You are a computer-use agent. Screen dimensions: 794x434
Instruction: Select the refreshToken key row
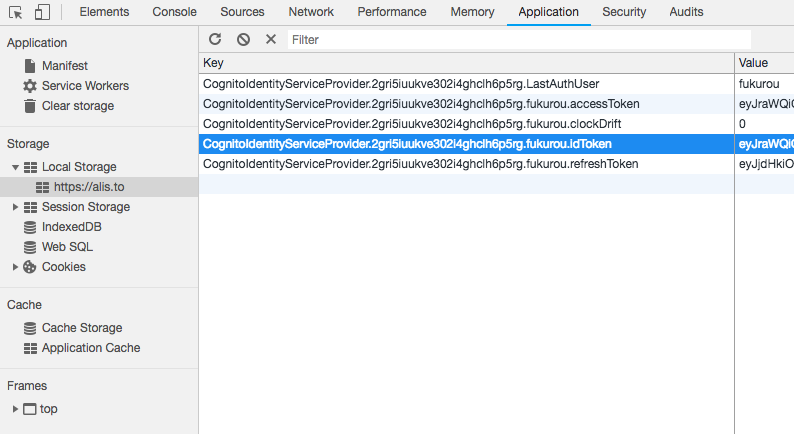pyautogui.click(x=420, y=164)
